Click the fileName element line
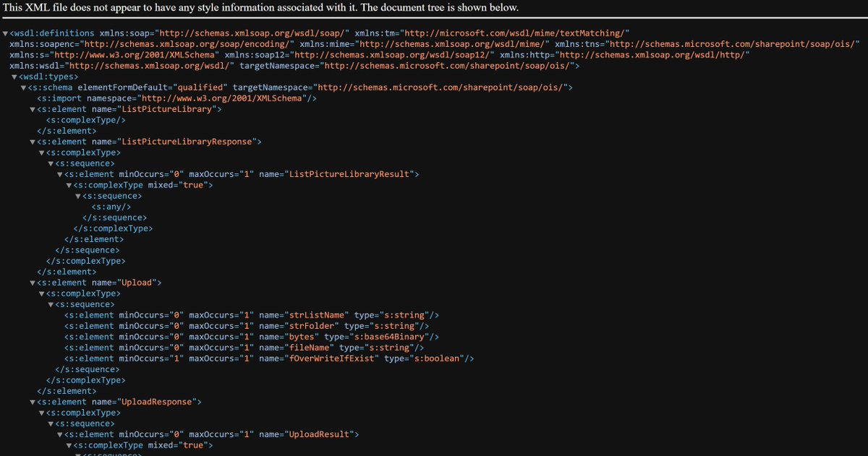Screen dimensions: 868x456 tap(244, 348)
